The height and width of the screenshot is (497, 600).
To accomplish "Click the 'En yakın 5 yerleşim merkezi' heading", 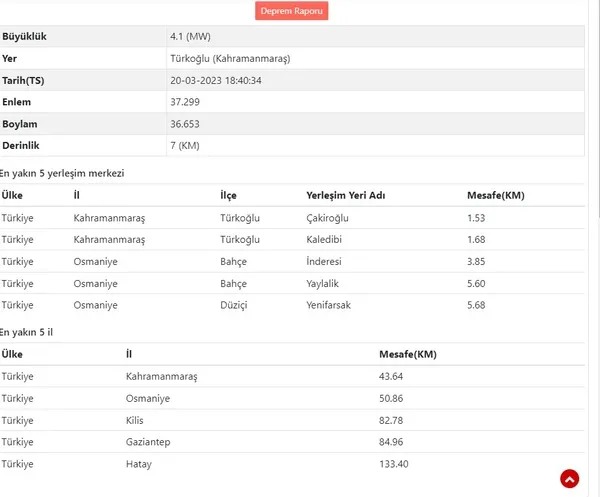I will click(x=62, y=173).
